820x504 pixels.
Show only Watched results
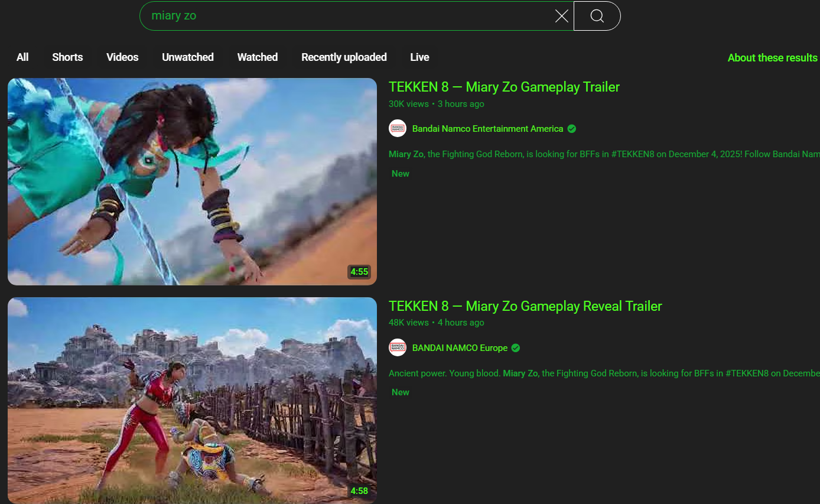coord(258,57)
